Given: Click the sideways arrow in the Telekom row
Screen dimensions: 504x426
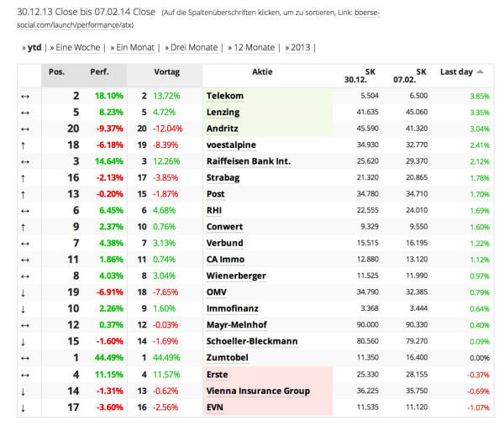Looking at the screenshot, I should pyautogui.click(x=23, y=96).
